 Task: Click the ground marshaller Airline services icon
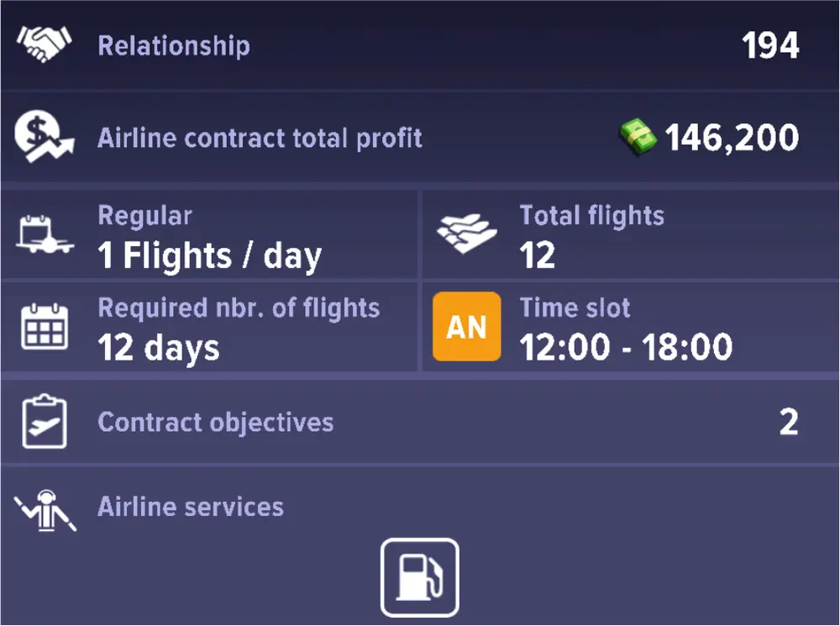click(x=45, y=513)
